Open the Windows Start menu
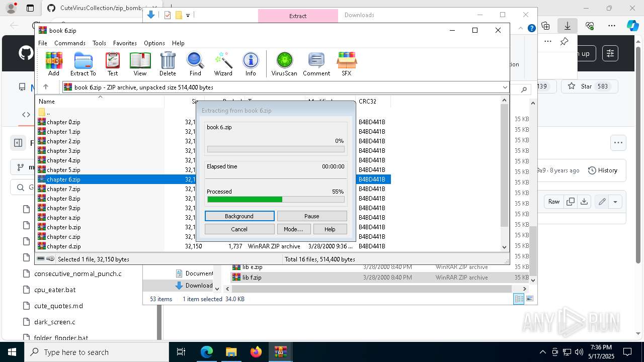The height and width of the screenshot is (362, 644). click(12, 352)
